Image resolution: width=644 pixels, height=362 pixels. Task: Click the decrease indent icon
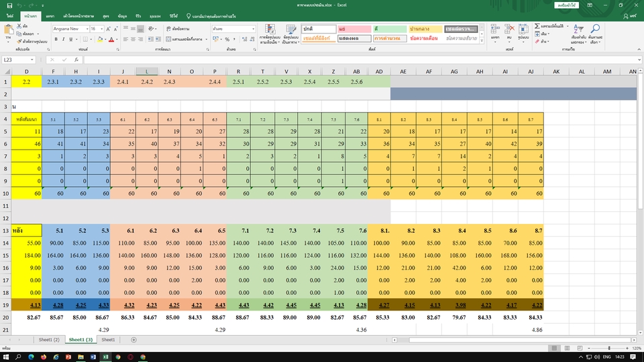click(x=151, y=40)
